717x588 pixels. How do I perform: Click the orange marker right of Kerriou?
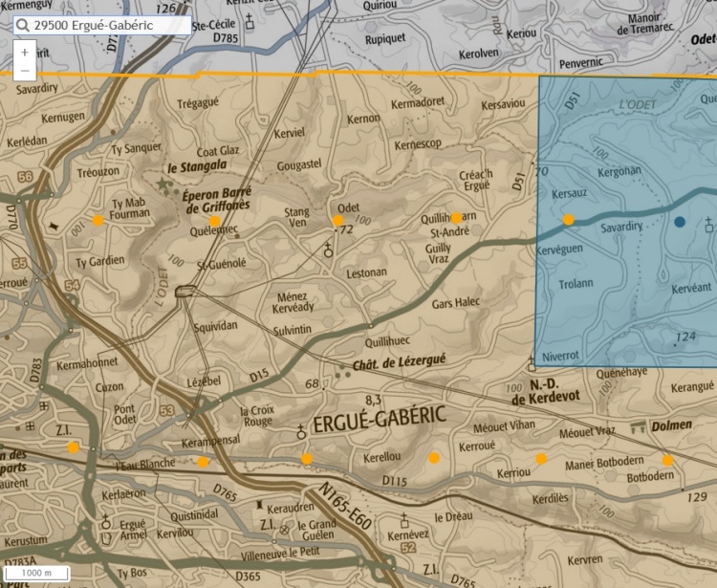point(541,459)
